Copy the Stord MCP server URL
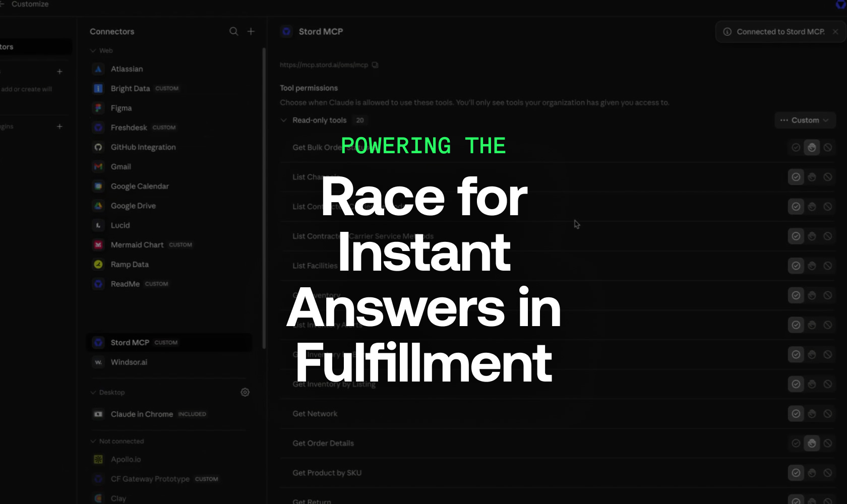This screenshot has height=504, width=847. [375, 65]
